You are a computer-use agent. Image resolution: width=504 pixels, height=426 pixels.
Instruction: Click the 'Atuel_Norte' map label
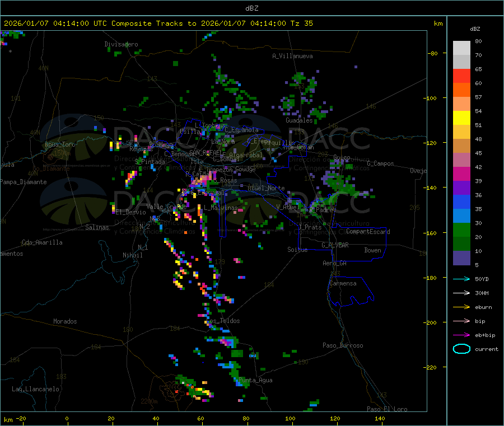click(x=266, y=188)
